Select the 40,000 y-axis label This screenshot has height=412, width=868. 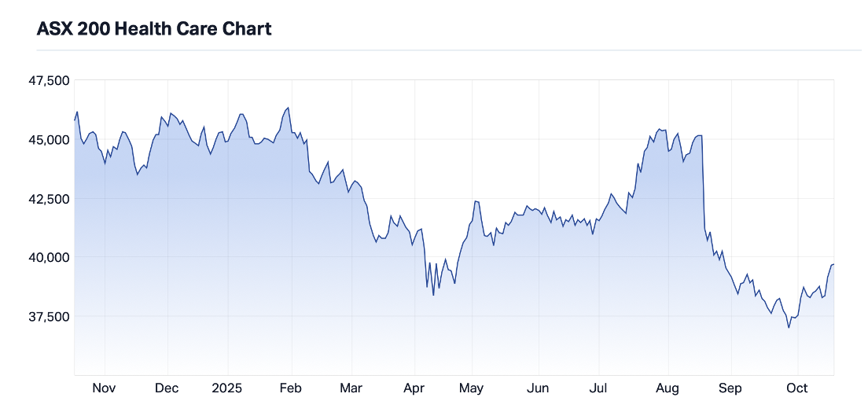(49, 257)
